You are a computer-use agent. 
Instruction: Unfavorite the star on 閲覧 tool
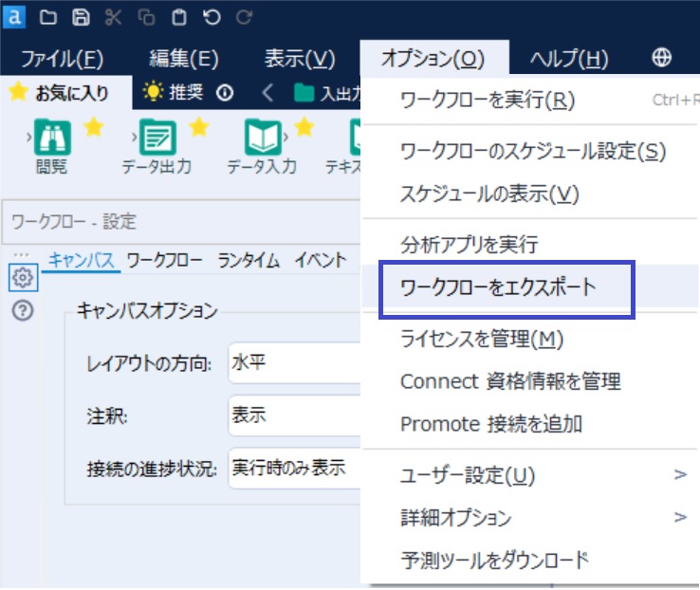click(x=94, y=127)
